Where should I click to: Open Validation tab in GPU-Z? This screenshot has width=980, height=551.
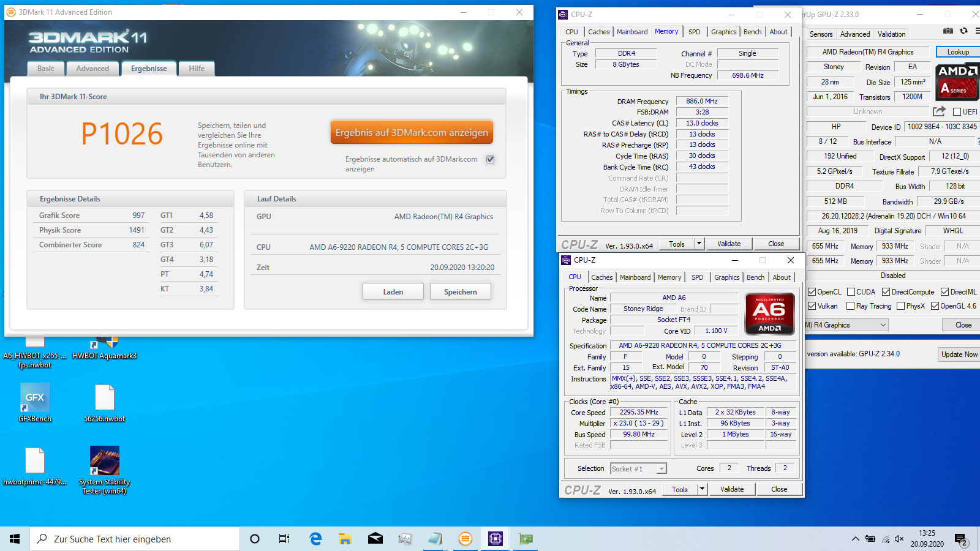pyautogui.click(x=891, y=34)
